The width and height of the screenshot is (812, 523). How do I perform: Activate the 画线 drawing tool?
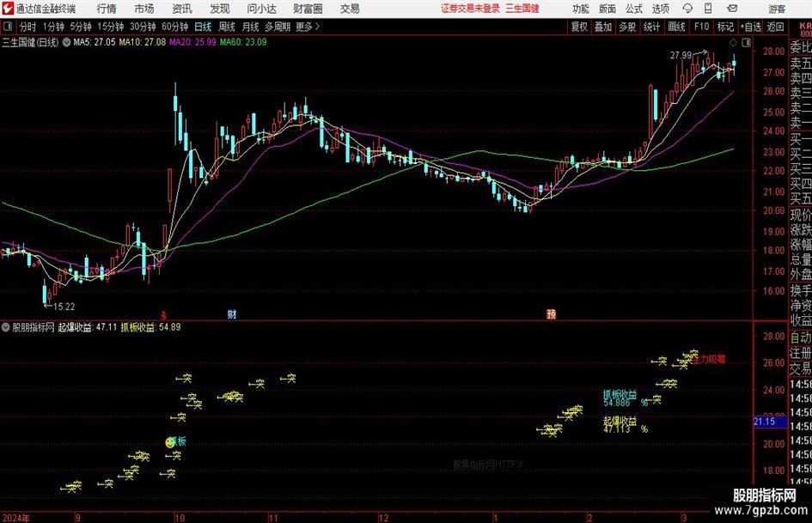coord(676,27)
